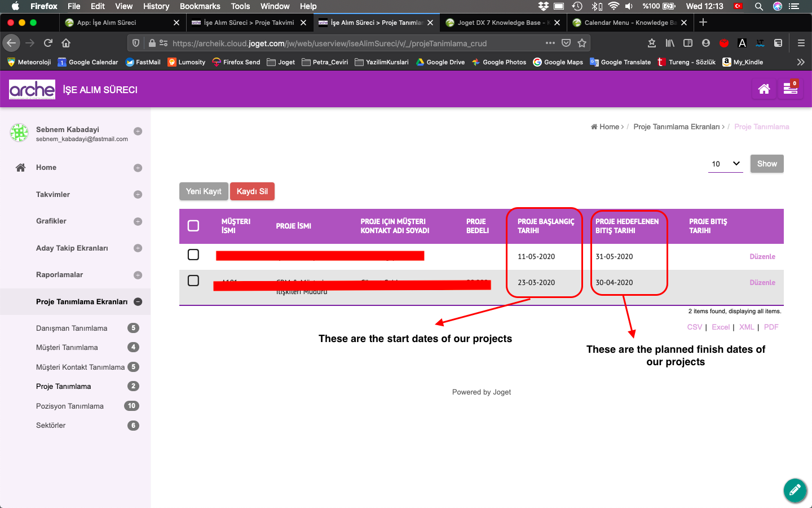The image size is (812, 508).
Task: Open the History menu in the menu bar
Action: pos(156,6)
